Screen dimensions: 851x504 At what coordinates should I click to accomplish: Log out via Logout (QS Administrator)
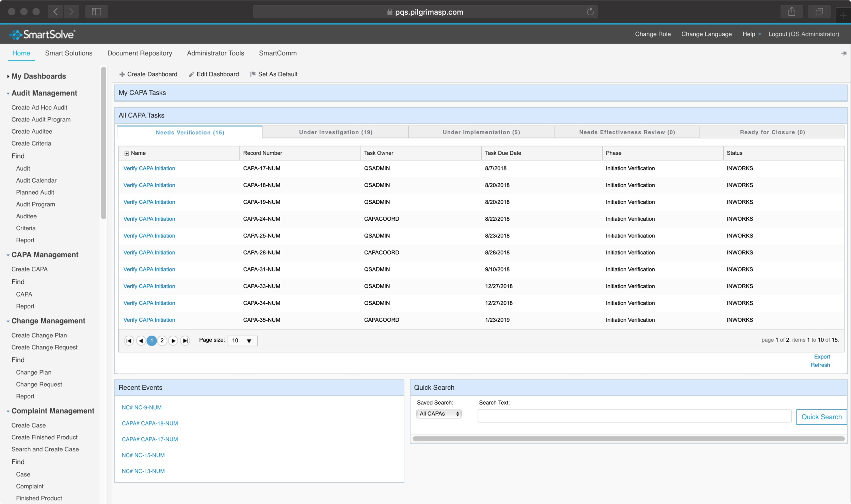tap(803, 34)
